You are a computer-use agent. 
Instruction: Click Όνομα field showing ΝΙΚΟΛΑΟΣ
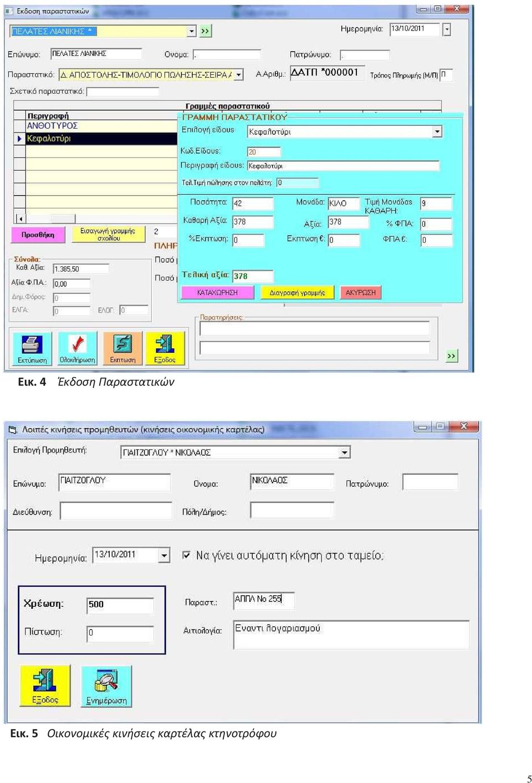point(292,481)
